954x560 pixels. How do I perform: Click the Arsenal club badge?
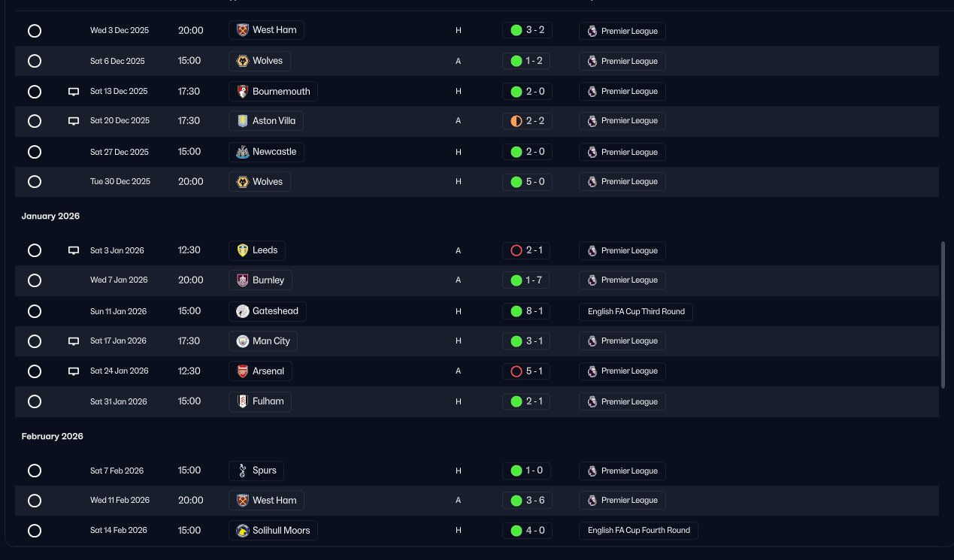242,371
